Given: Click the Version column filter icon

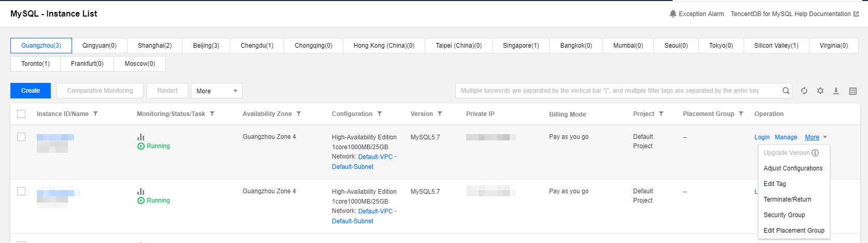Looking at the screenshot, I should point(440,114).
